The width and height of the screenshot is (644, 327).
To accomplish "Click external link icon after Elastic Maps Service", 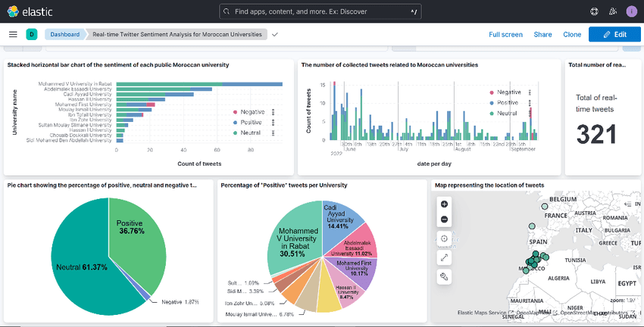I will pyautogui.click(x=511, y=313).
